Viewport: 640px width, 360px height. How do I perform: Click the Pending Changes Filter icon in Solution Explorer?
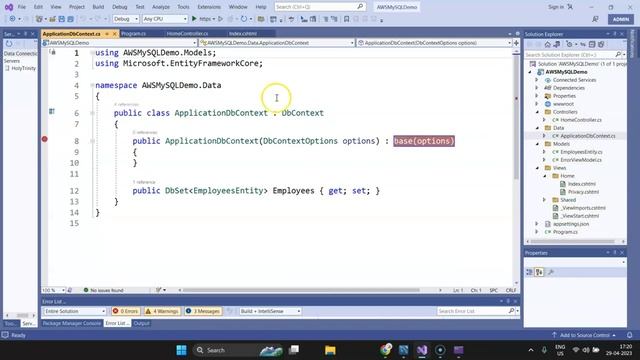pyautogui.click(x=569, y=44)
